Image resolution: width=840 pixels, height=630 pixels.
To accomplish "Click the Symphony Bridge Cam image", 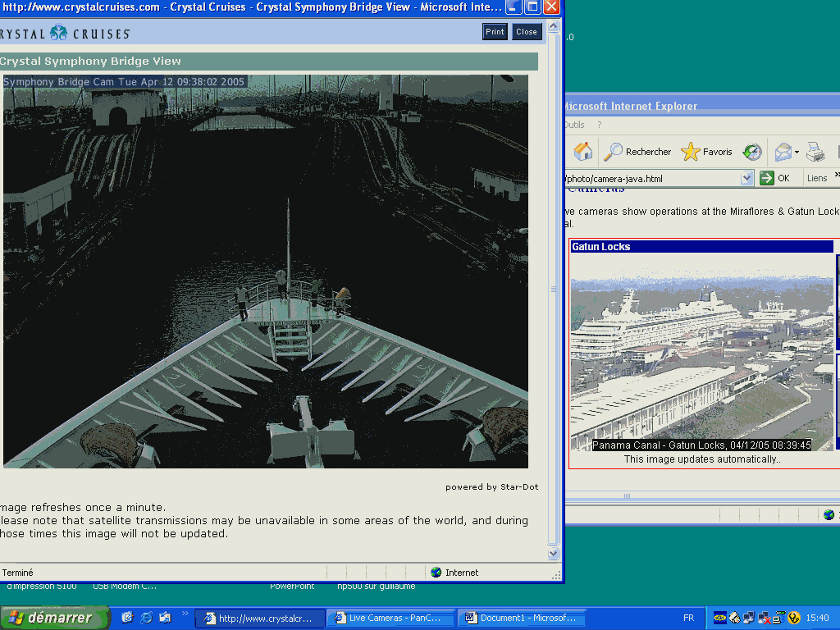I will pyautogui.click(x=266, y=272).
